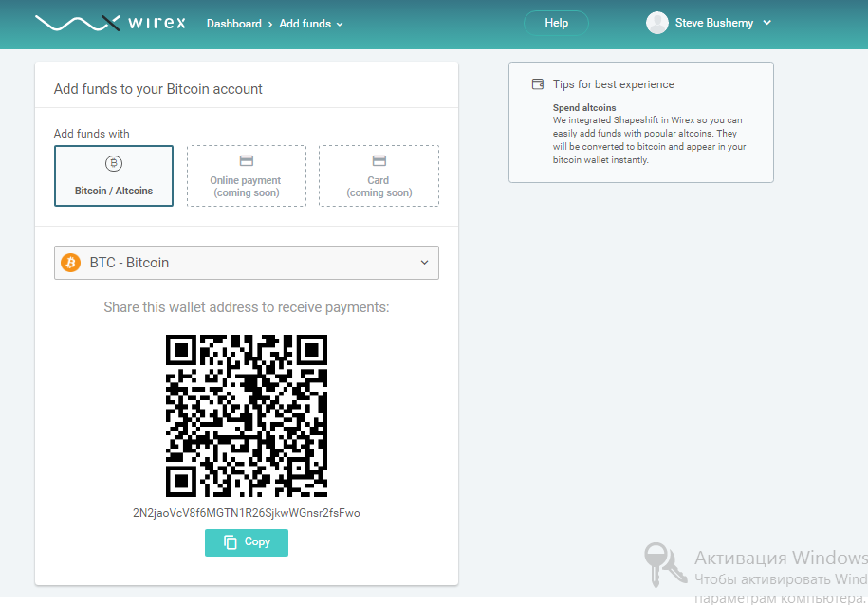
Task: Click the wallet icon beside Tips for best experience
Action: coord(538,84)
